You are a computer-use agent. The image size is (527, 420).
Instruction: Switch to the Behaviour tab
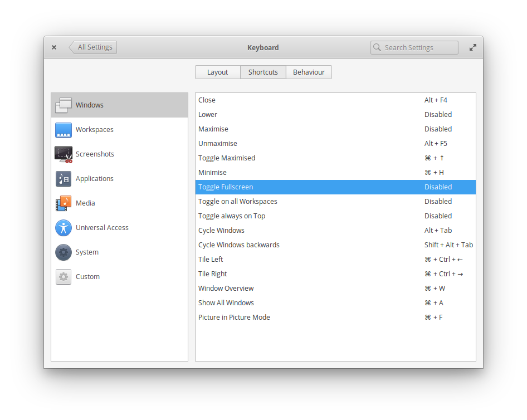(x=309, y=72)
